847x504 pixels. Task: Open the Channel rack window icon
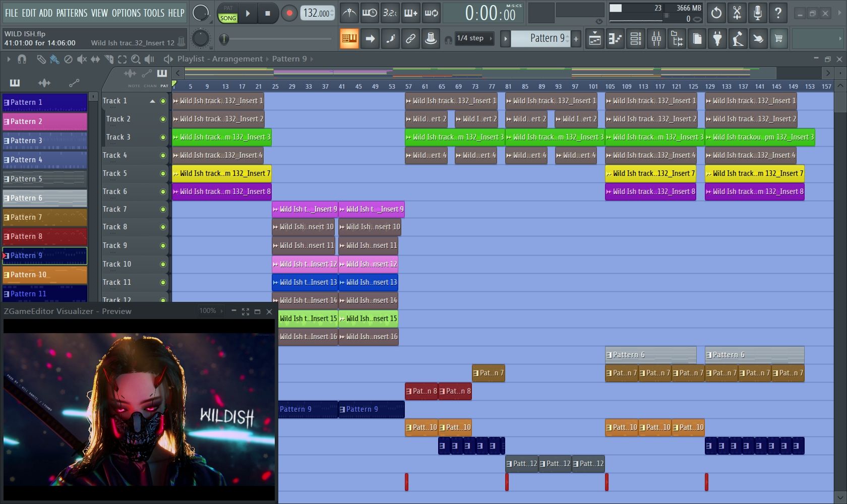(636, 38)
